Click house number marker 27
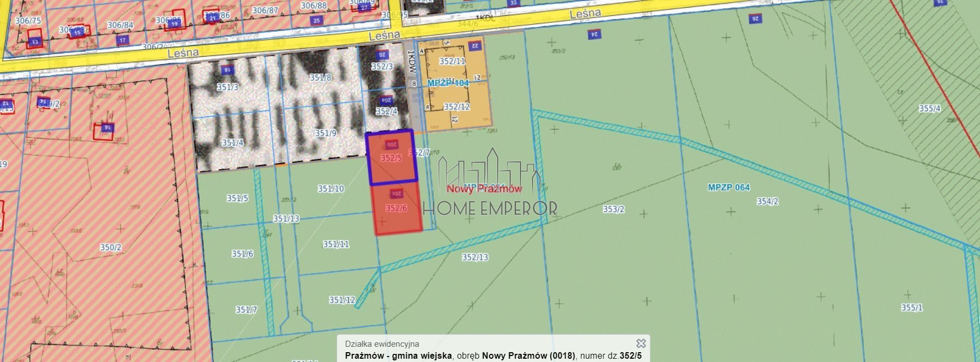Image resolution: width=980 pixels, height=362 pixels. click(364, 8)
